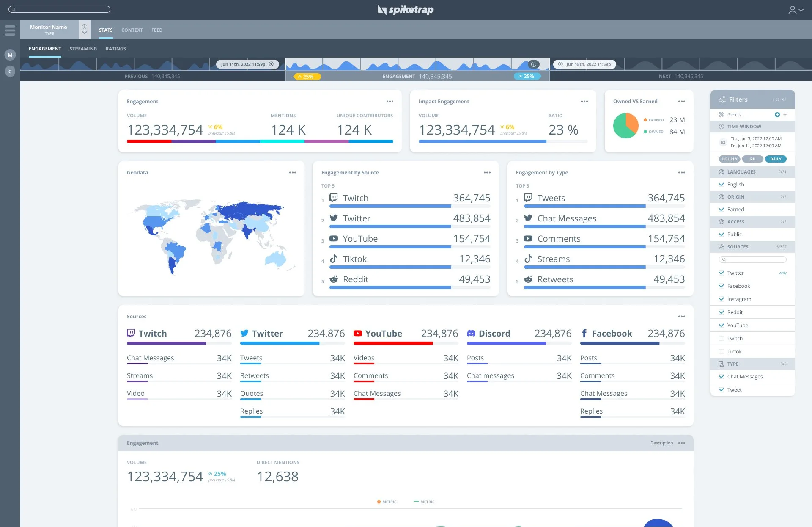The height and width of the screenshot is (527, 812).
Task: Click the clear all filters link
Action: pos(779,99)
